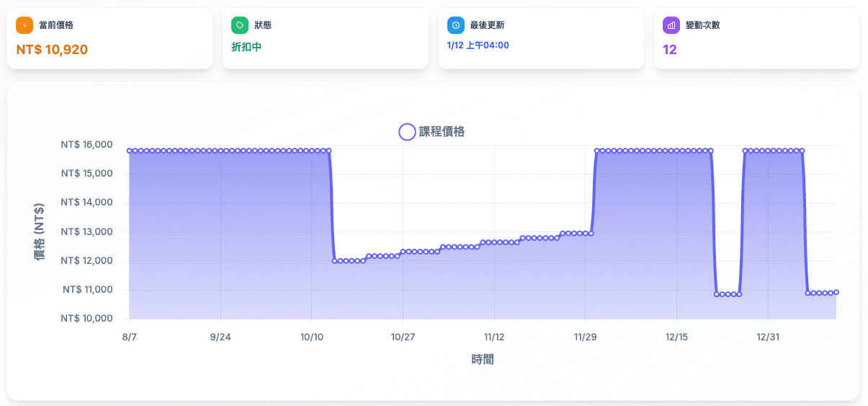
Task: Click the 價格 (NT$) y-axis title
Action: pos(40,231)
